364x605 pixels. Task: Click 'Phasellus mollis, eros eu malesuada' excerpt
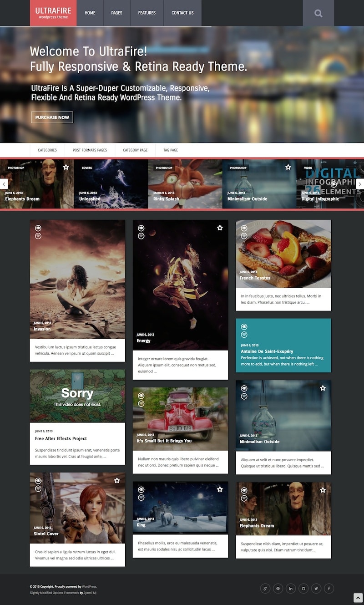(x=177, y=546)
